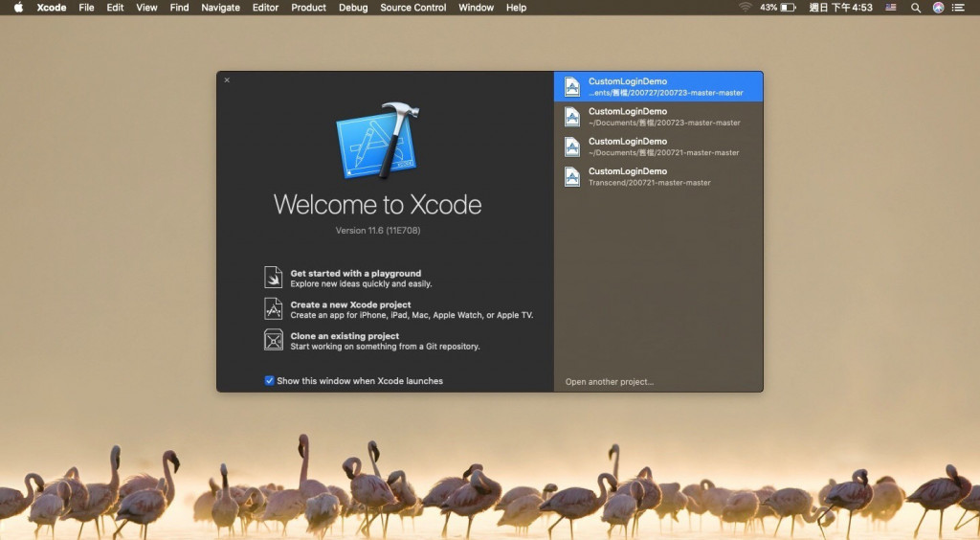Open the Apple menu
The width and height of the screenshot is (980, 540).
[18, 8]
